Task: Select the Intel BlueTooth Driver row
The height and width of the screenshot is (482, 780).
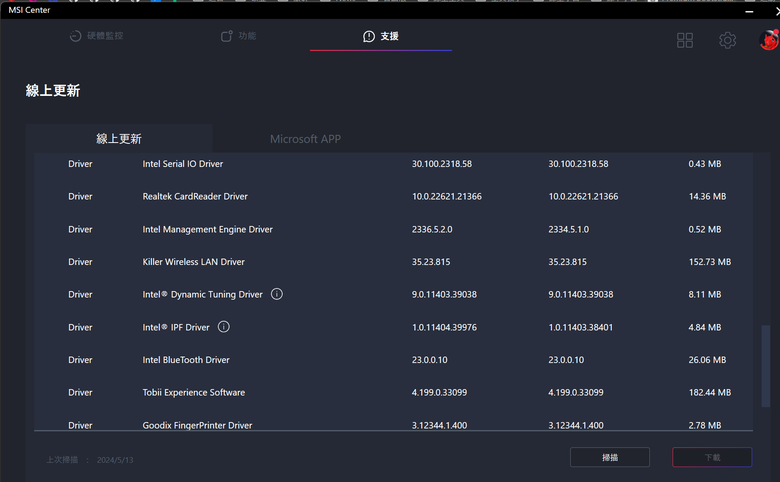Action: coord(393,360)
